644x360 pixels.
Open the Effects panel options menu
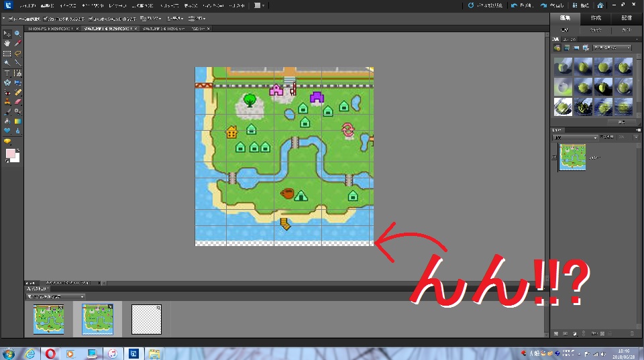637,40
